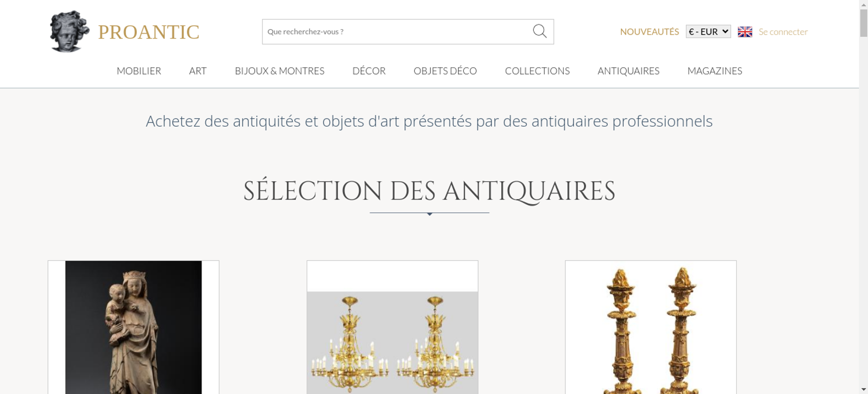
Task: Open the € - EUR currency dropdown
Action: (x=708, y=32)
